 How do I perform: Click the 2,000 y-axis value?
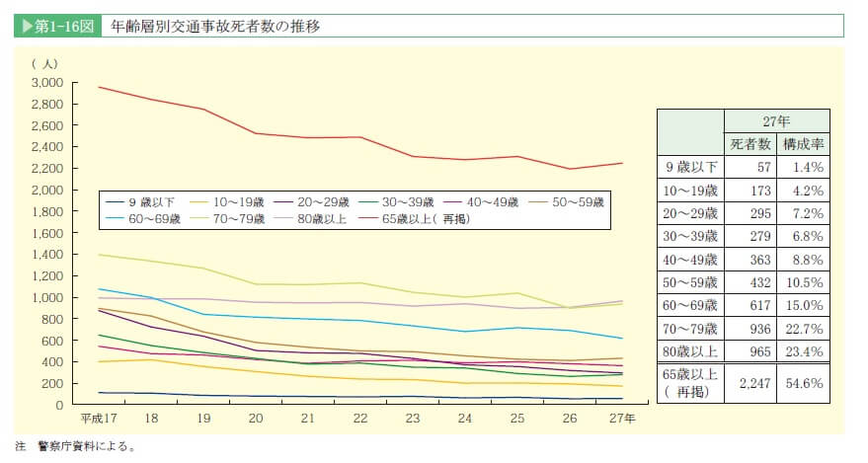click(47, 191)
